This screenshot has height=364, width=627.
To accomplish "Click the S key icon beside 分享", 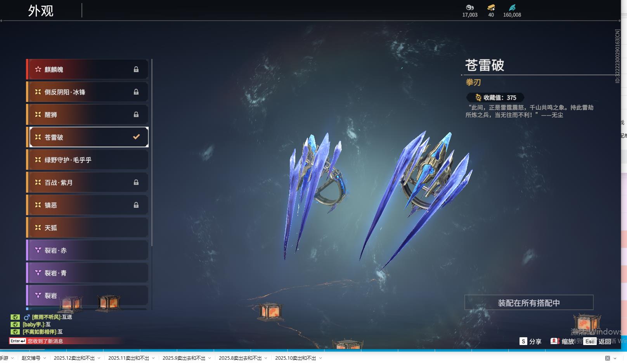I will click(x=523, y=341).
